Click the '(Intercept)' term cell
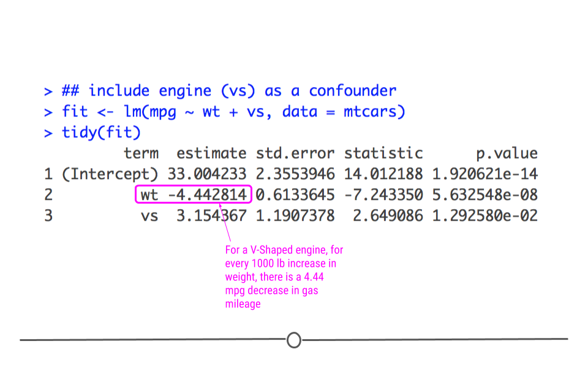Image resolution: width=588 pixels, height=368 pixels. point(110,174)
